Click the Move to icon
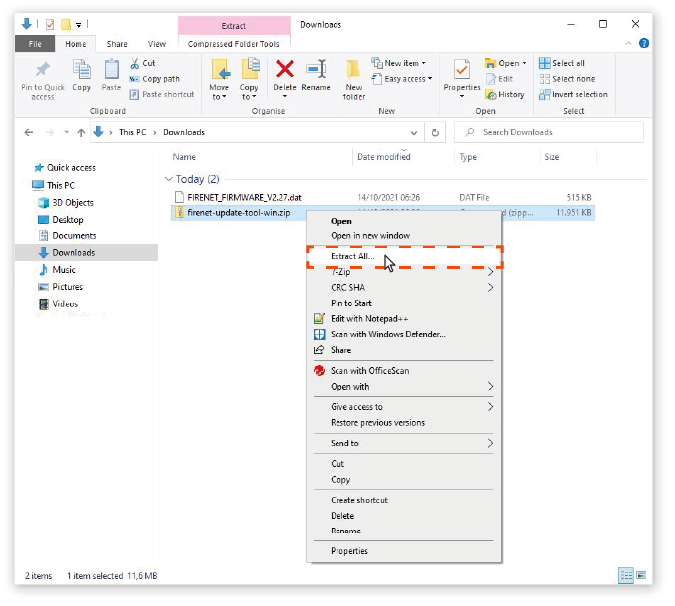Screen dimensions: 675x606 tap(221, 69)
